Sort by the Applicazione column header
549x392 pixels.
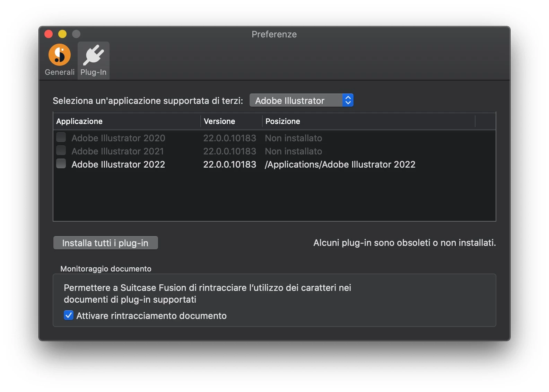[x=127, y=121]
